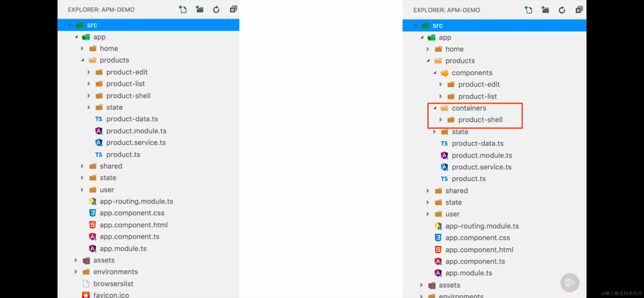The image size is (644, 298).
Task: Click Collapse All icon in left explorer
Action: click(x=233, y=10)
